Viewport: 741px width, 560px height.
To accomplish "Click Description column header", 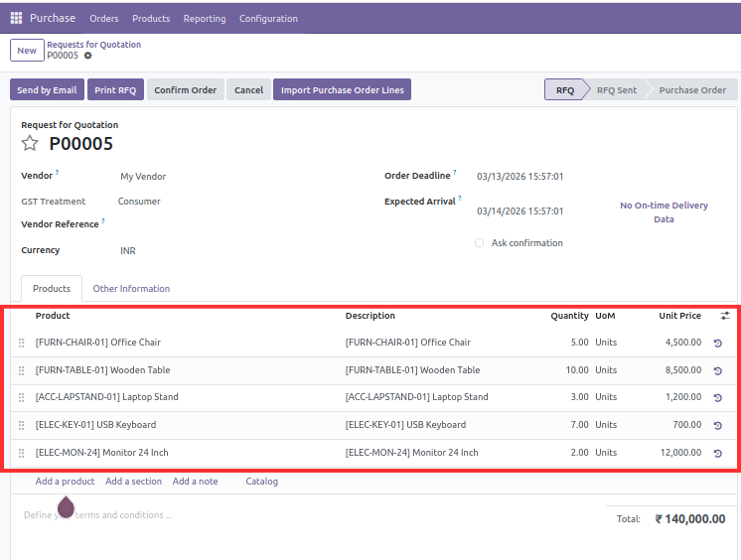I will [x=370, y=316].
